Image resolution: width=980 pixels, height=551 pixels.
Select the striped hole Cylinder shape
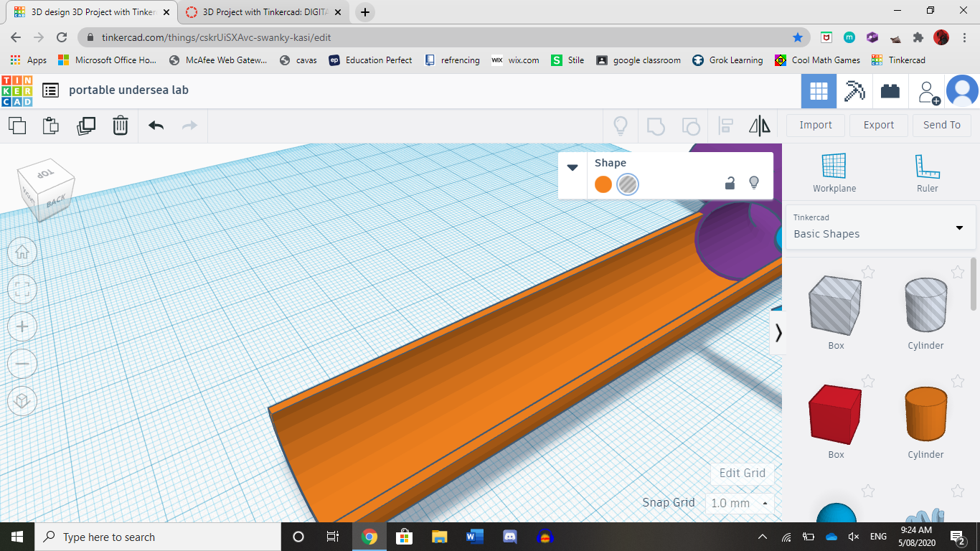pyautogui.click(x=925, y=305)
